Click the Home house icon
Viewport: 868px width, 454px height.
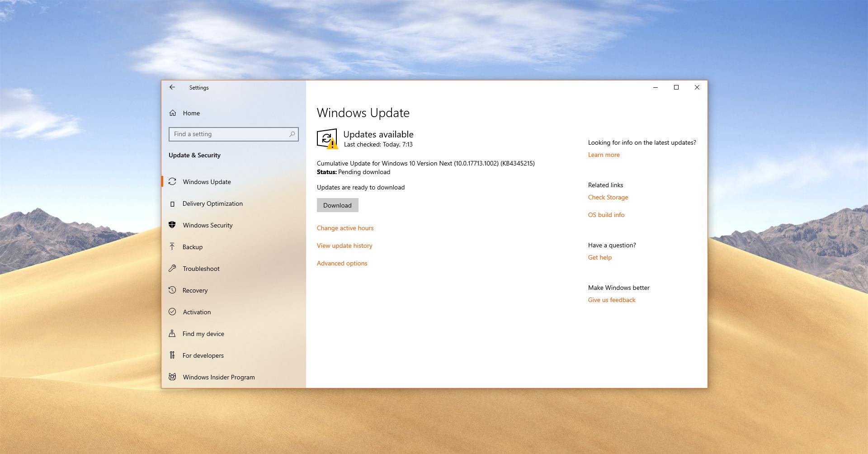pyautogui.click(x=173, y=113)
